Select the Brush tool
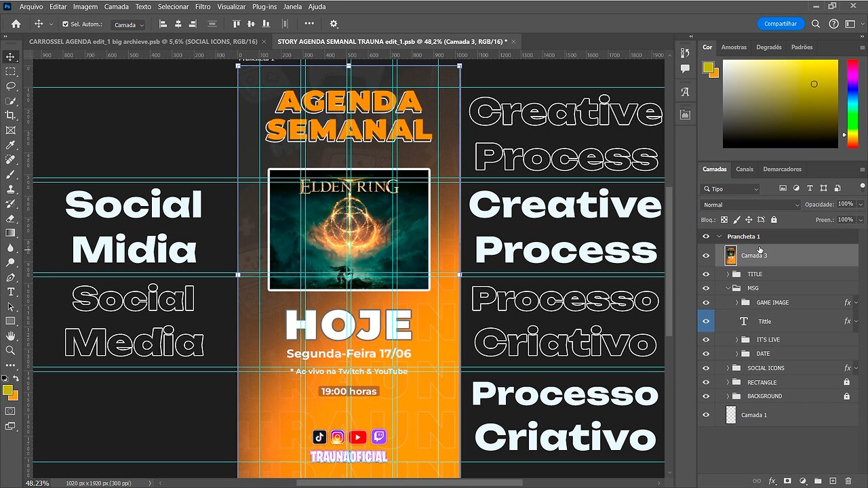The width and height of the screenshot is (868, 488). 10,174
